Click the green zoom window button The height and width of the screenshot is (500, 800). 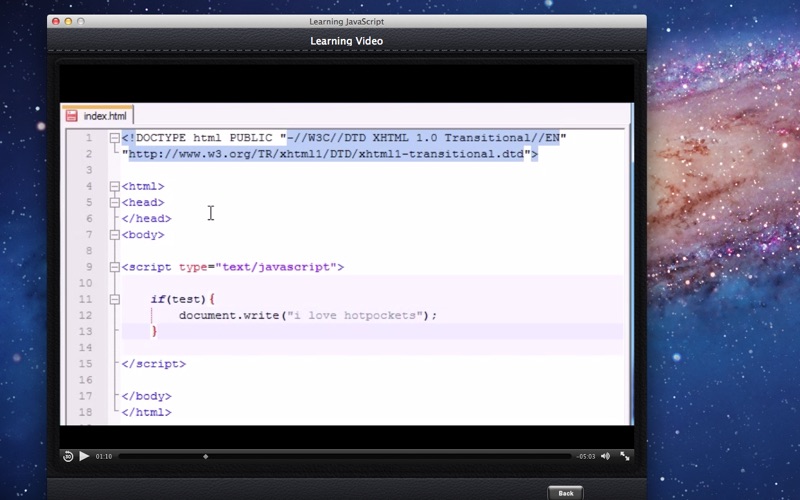(83, 21)
